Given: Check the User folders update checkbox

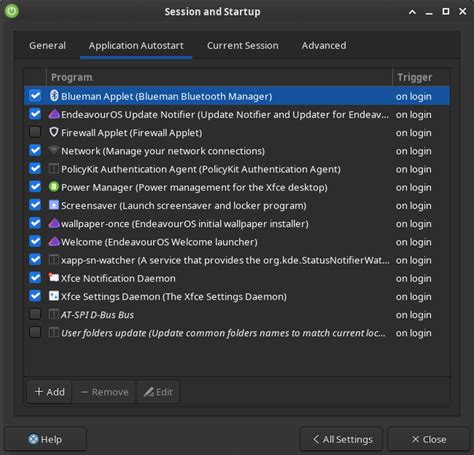Looking at the screenshot, I should (x=35, y=332).
